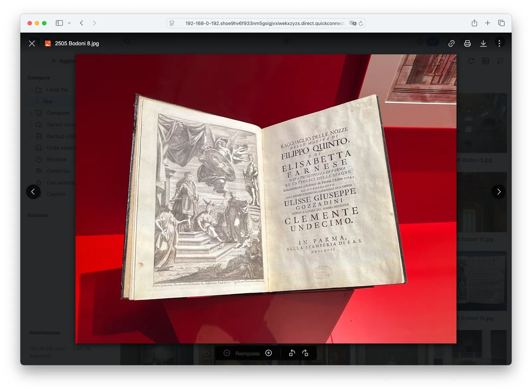532x392 pixels.
Task: Zoom out of the image
Action: click(x=227, y=353)
